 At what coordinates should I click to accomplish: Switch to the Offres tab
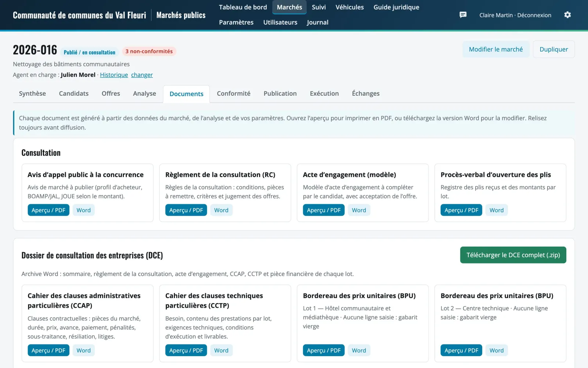(111, 93)
